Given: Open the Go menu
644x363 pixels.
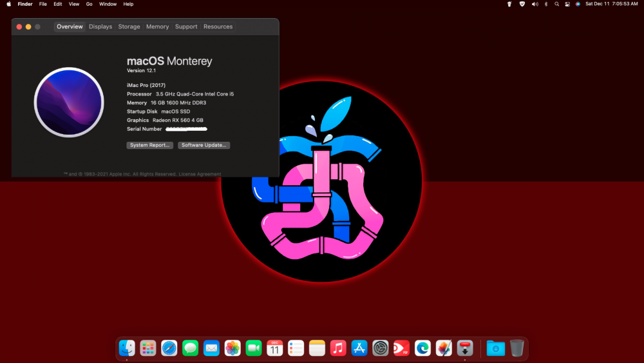Looking at the screenshot, I should [89, 4].
